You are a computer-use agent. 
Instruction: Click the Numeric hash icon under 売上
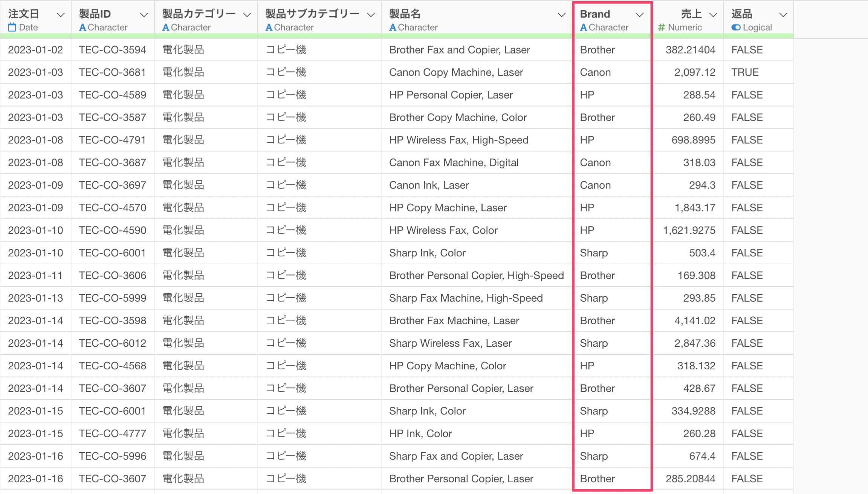[x=661, y=27]
